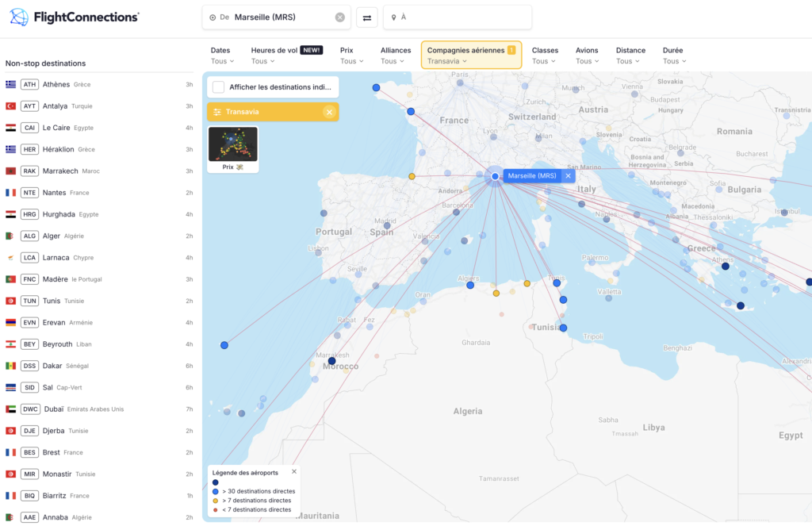
Task: Click the Marrakech airport marker on the map
Action: [332, 361]
